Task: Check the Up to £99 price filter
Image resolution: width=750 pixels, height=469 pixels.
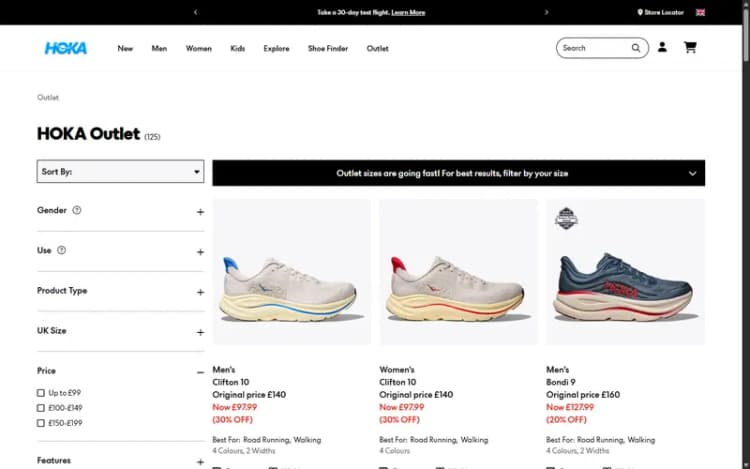Action: [41, 393]
